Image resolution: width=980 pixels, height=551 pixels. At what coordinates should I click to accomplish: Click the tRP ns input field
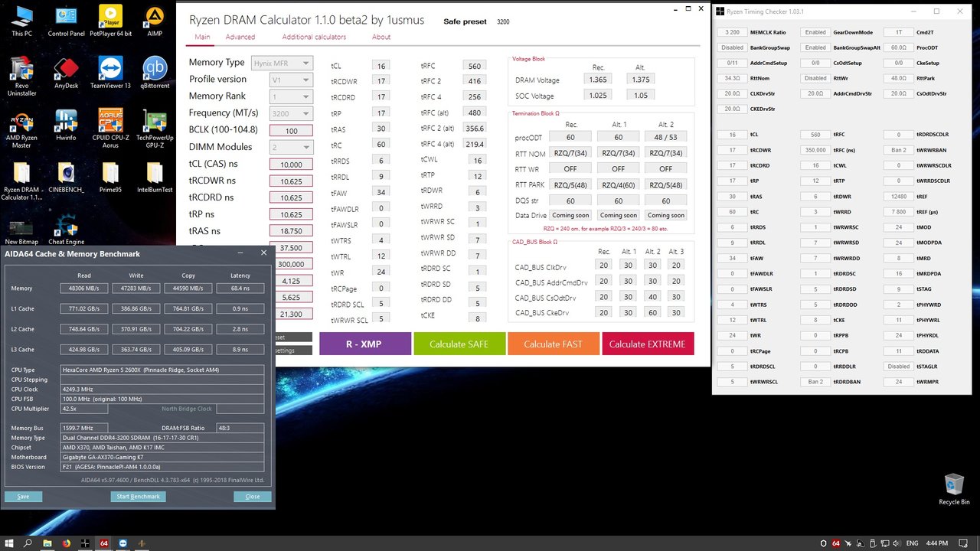(x=291, y=214)
